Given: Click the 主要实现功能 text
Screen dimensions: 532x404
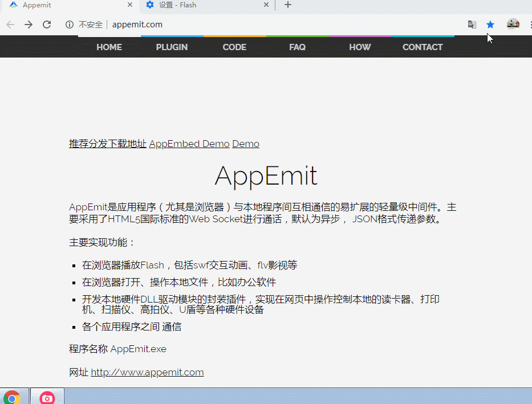Looking at the screenshot, I should (101, 242).
